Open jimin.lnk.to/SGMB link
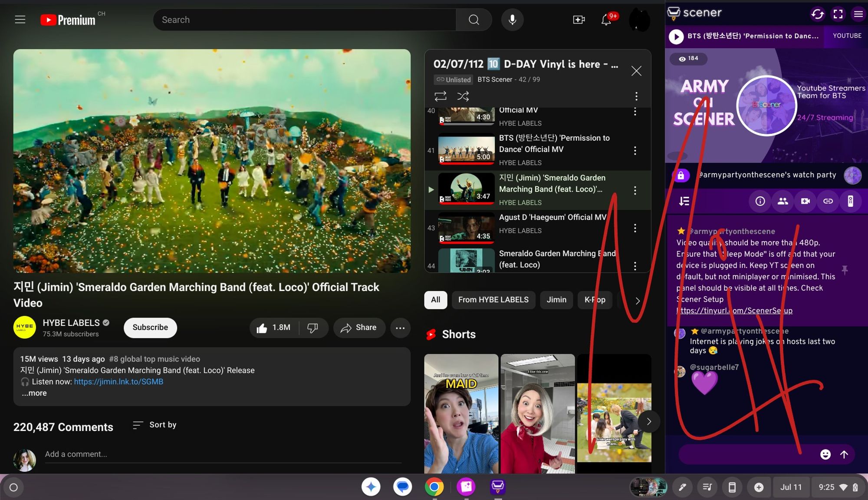The height and width of the screenshot is (500, 868). pyautogui.click(x=118, y=381)
